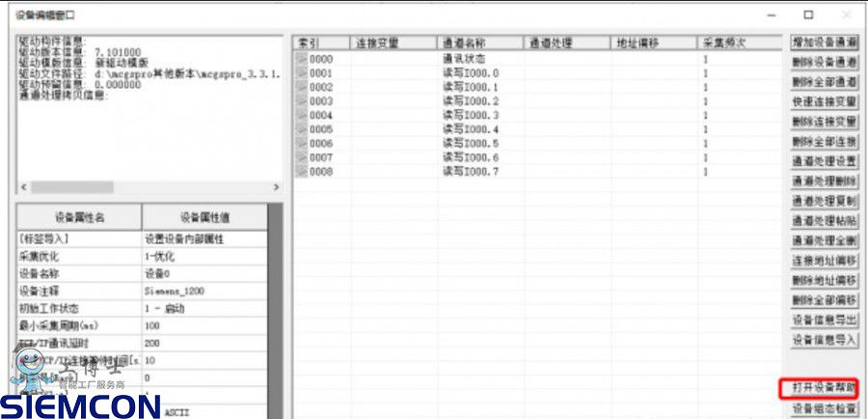Click the row icon for index 0008
The image size is (868, 419).
[x=301, y=172]
